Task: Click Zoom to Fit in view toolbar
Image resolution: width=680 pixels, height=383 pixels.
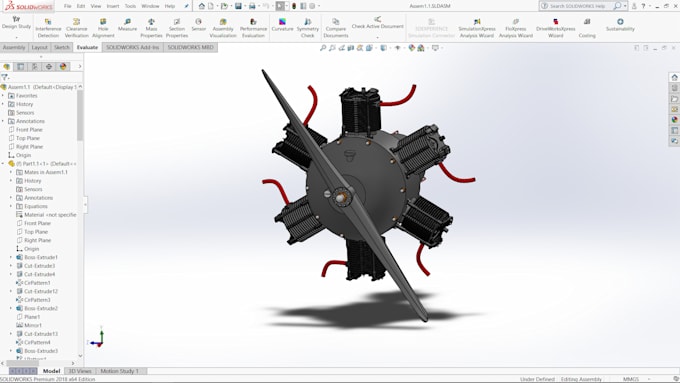Action: tap(323, 48)
